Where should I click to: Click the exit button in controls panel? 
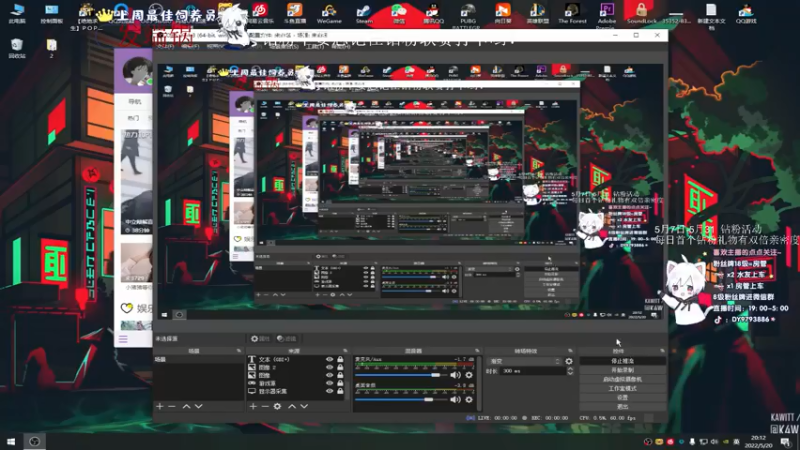click(622, 407)
